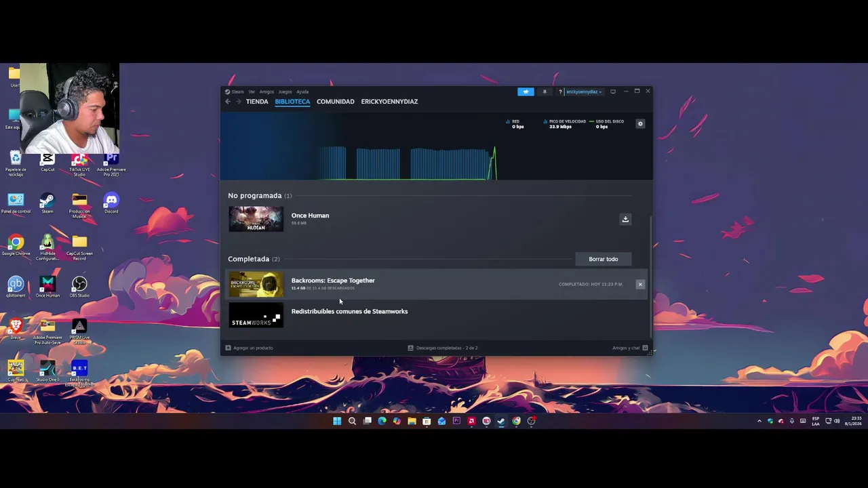Click the microphone tray icon
The image size is (868, 488).
(791, 421)
